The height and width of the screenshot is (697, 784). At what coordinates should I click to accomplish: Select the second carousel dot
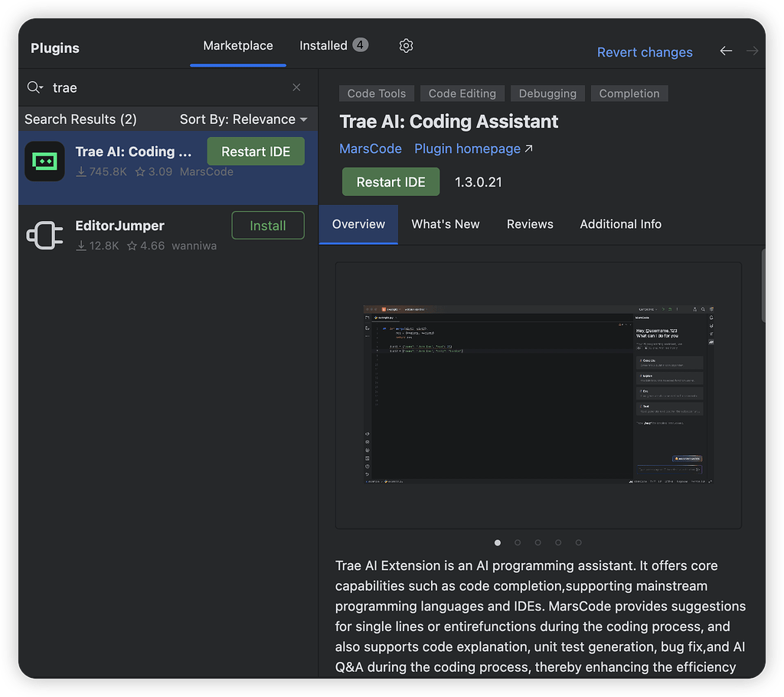[518, 542]
